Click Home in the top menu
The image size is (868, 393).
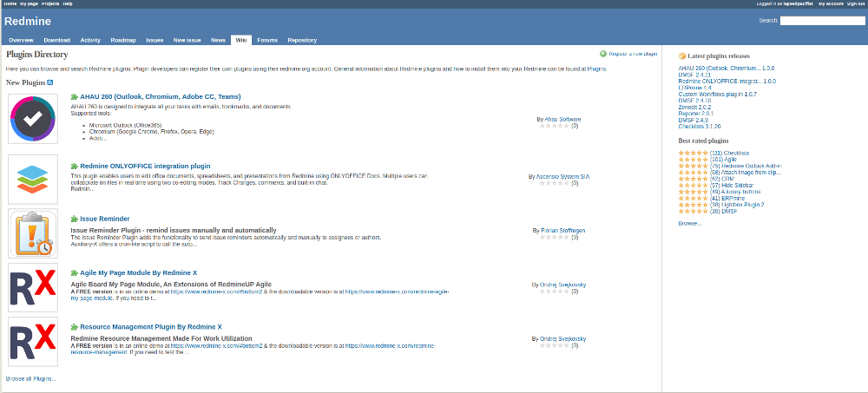[x=10, y=3]
